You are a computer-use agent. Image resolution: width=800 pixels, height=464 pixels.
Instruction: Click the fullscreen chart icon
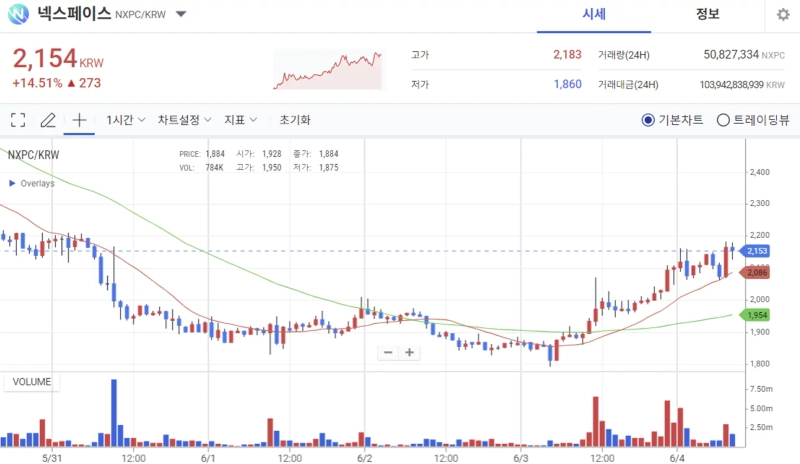click(x=18, y=120)
